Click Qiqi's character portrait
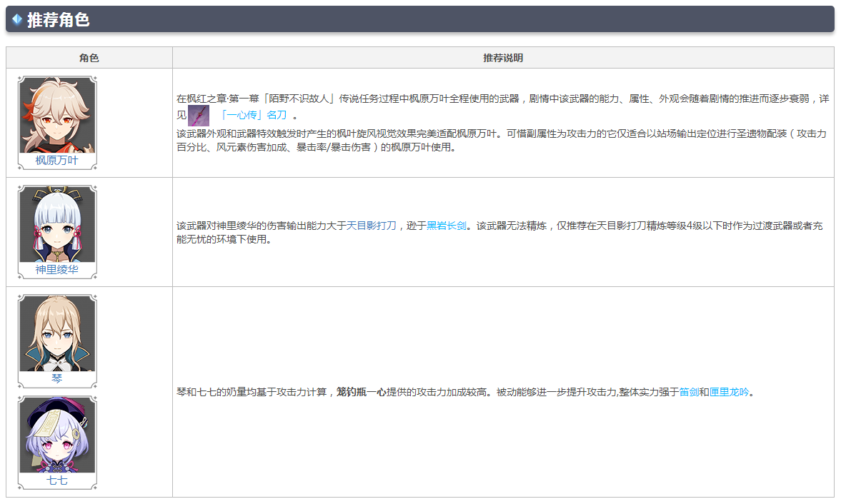This screenshot has width=841, height=504. pyautogui.click(x=57, y=435)
